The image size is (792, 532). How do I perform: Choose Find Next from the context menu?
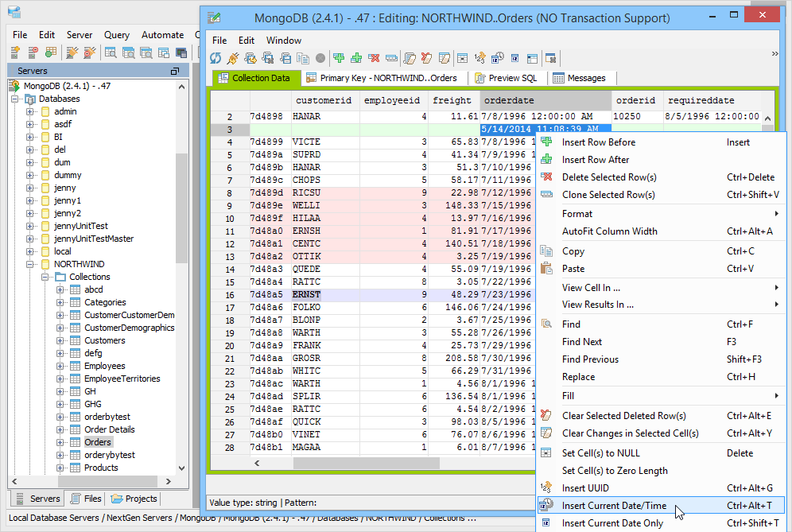pyautogui.click(x=661, y=342)
